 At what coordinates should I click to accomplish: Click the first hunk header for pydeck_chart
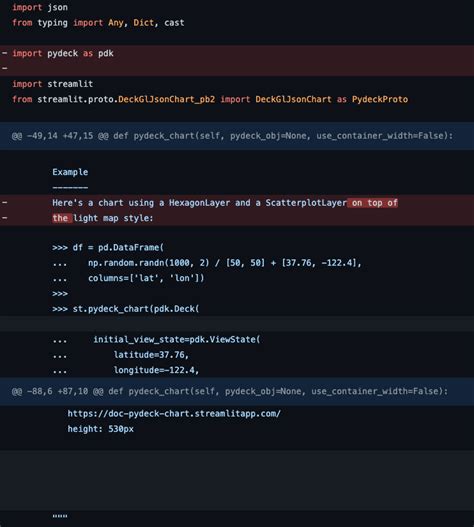[237, 136]
